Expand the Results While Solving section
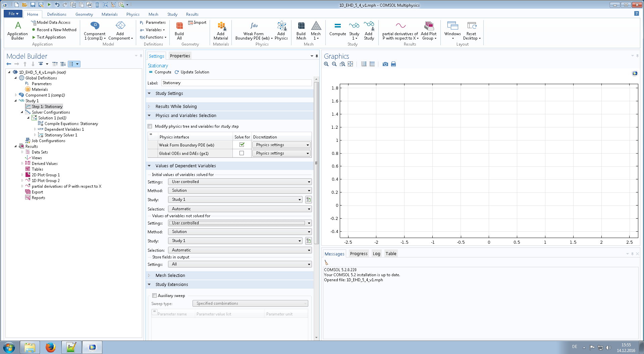This screenshot has height=354, width=644. (x=149, y=107)
